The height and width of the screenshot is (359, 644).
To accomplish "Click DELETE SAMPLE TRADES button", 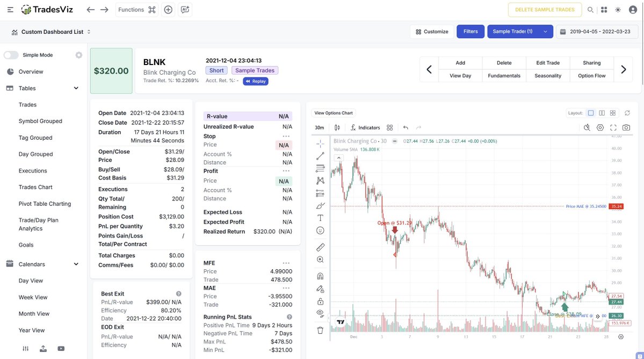I will point(545,10).
